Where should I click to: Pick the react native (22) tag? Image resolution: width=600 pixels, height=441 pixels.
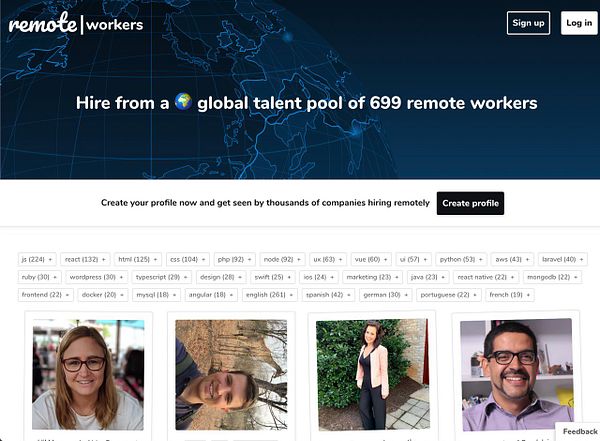[x=486, y=277]
